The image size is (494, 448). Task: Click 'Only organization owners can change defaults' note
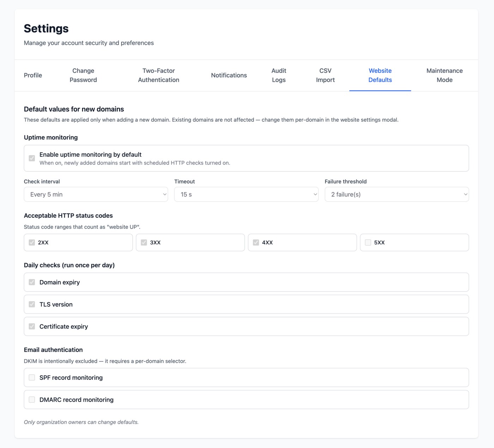pos(81,422)
